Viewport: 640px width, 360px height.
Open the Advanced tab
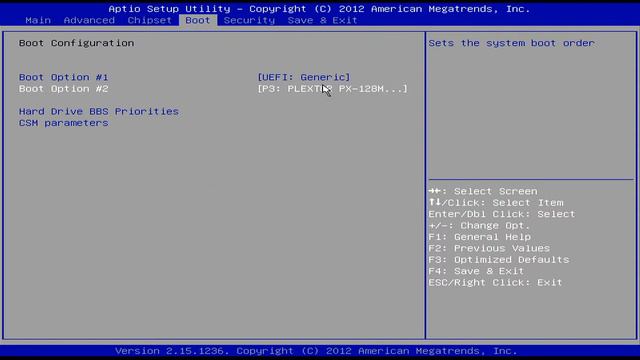(x=89, y=20)
